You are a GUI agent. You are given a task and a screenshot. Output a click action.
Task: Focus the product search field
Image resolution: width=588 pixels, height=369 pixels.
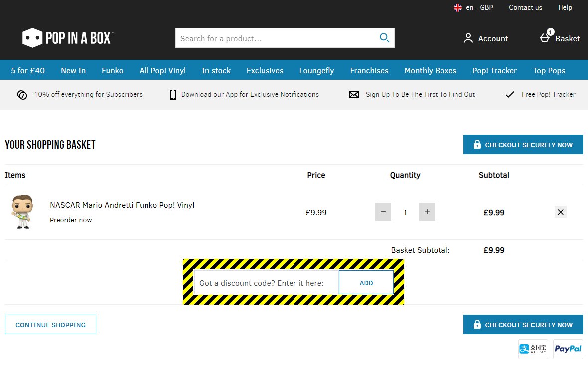coord(276,38)
